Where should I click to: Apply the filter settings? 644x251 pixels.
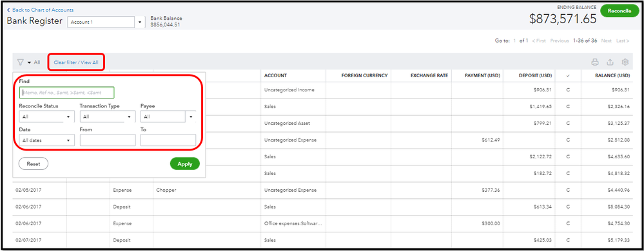(185, 163)
